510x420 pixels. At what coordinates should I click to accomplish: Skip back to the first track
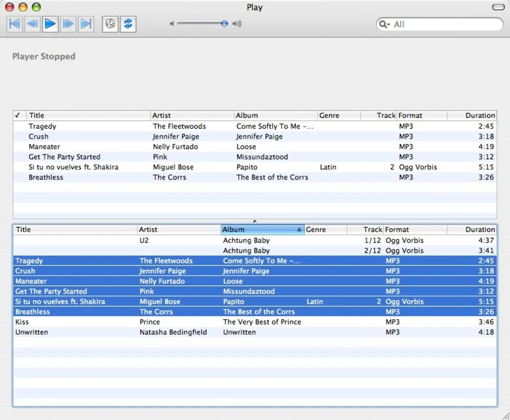tap(14, 23)
